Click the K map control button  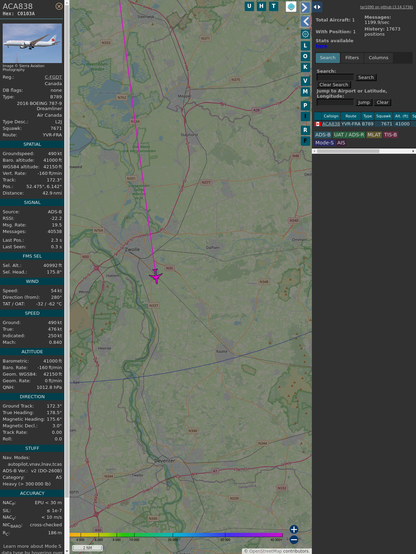point(305,67)
